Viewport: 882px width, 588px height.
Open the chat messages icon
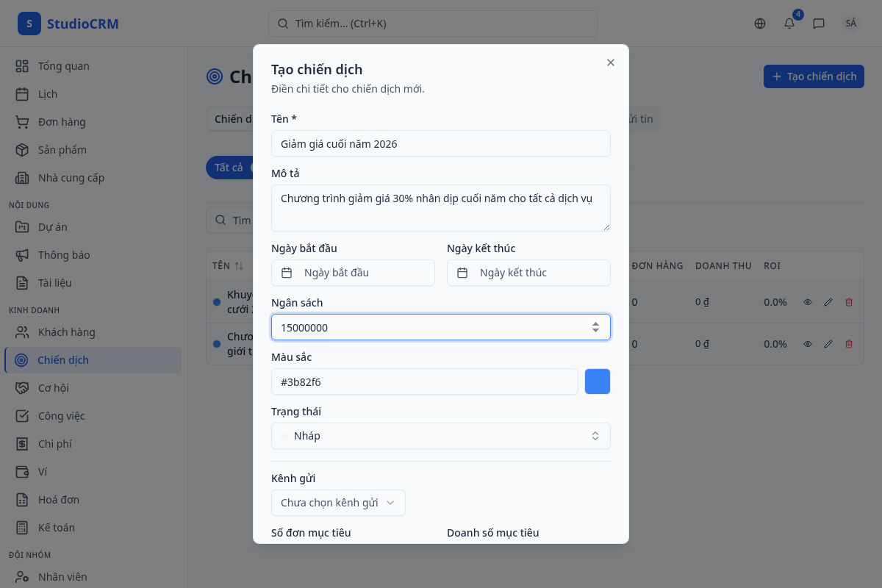pyautogui.click(x=819, y=24)
